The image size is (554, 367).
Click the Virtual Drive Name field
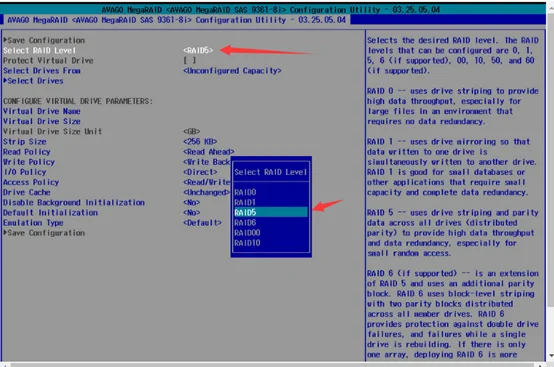[42, 111]
